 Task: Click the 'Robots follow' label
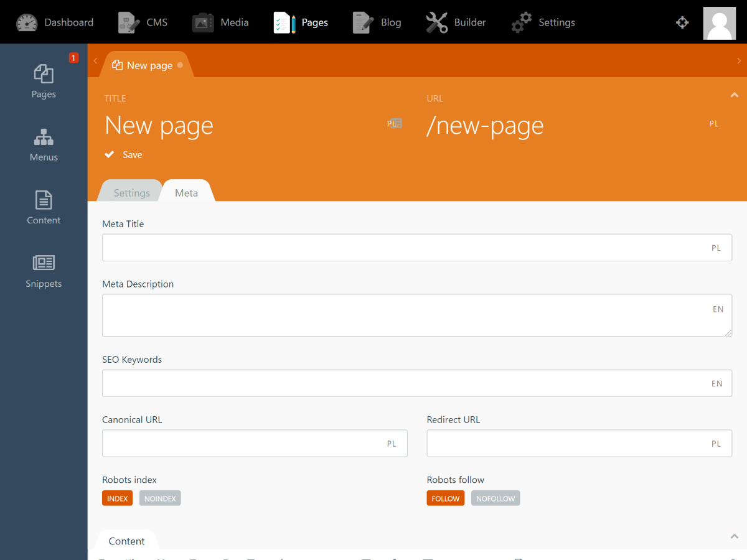point(456,480)
